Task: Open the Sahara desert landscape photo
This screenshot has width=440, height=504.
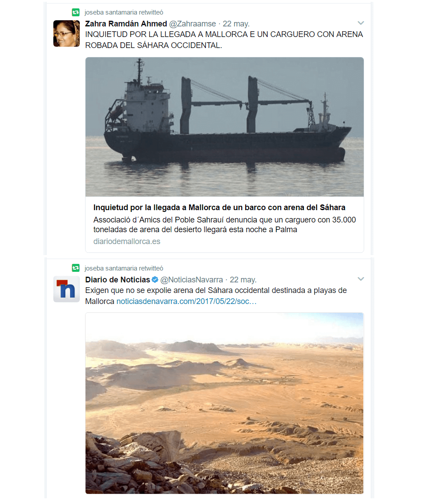Action: [224, 403]
